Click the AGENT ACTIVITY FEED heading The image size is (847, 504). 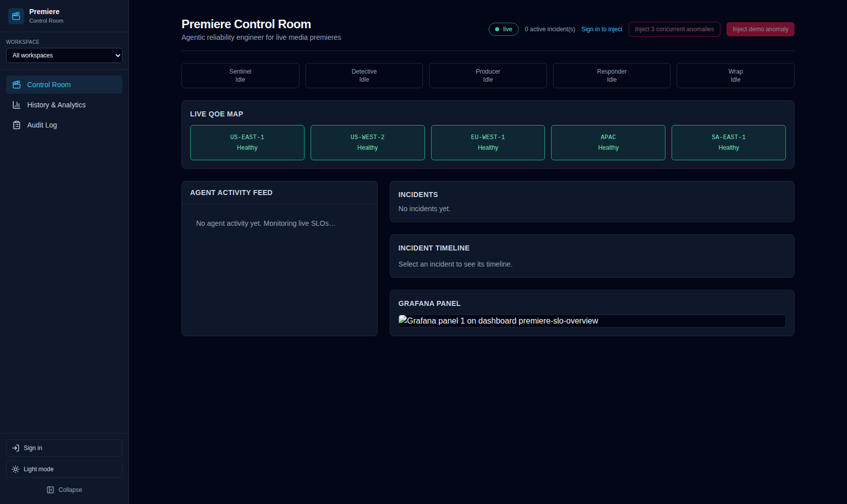(231, 193)
